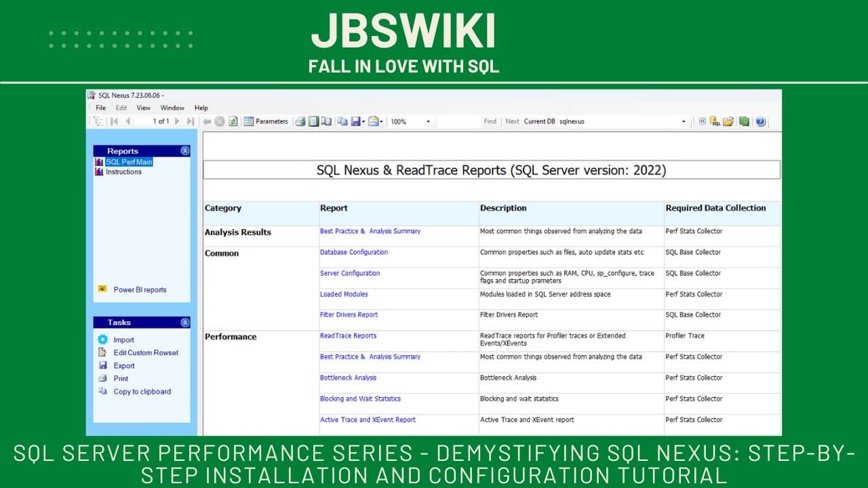The width and height of the screenshot is (868, 488).
Task: Collapse the Tasks panel
Action: (185, 323)
